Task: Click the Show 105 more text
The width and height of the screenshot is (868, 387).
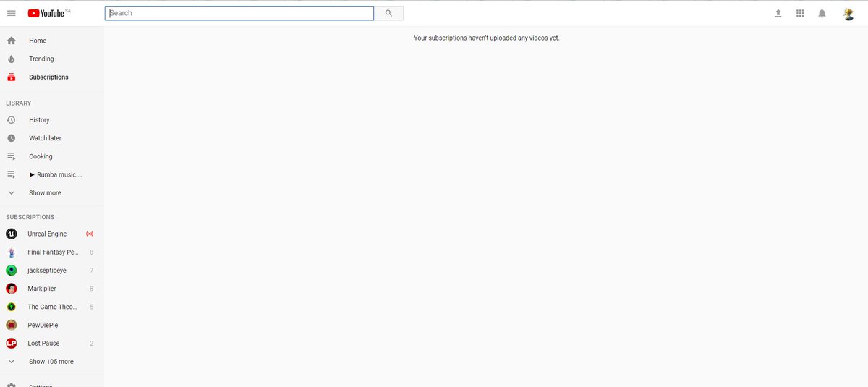Action: point(51,362)
